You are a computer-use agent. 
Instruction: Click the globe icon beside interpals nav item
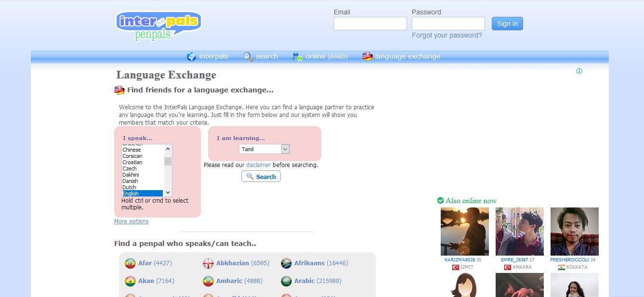coord(191,56)
